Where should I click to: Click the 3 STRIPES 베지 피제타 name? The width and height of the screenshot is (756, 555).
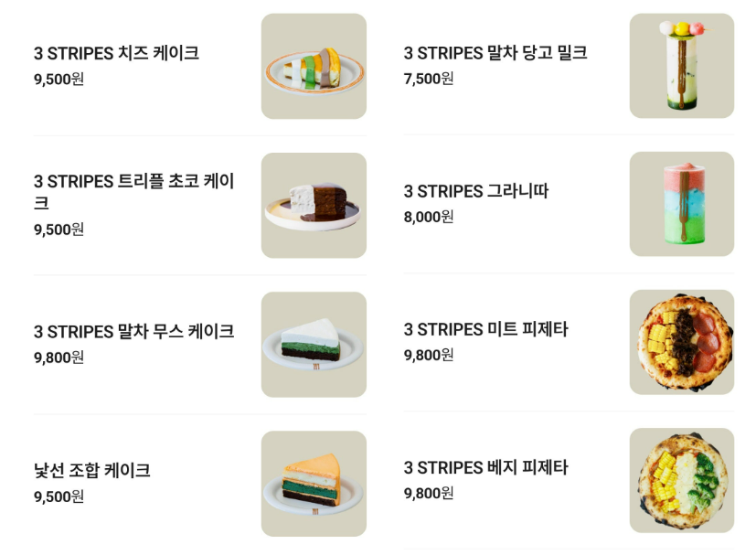(485, 467)
